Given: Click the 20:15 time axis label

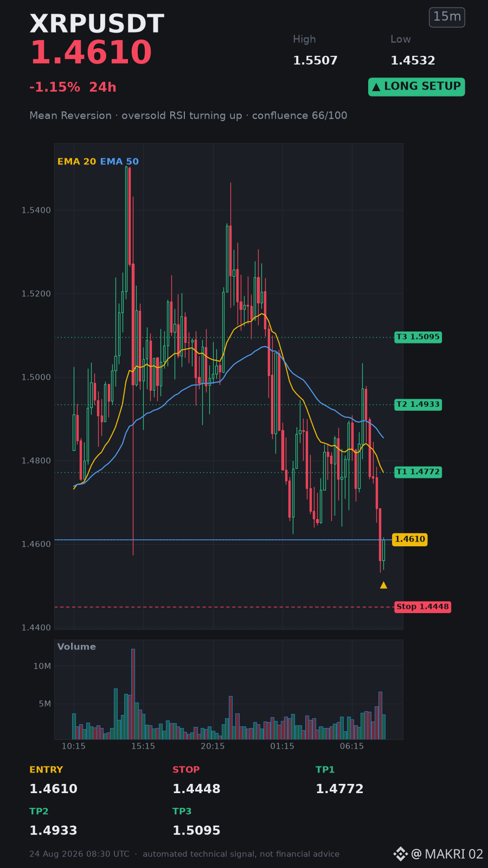Looking at the screenshot, I should tap(213, 746).
